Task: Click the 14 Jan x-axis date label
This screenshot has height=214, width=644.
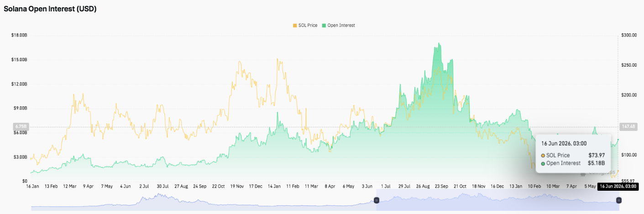Action: [274, 187]
